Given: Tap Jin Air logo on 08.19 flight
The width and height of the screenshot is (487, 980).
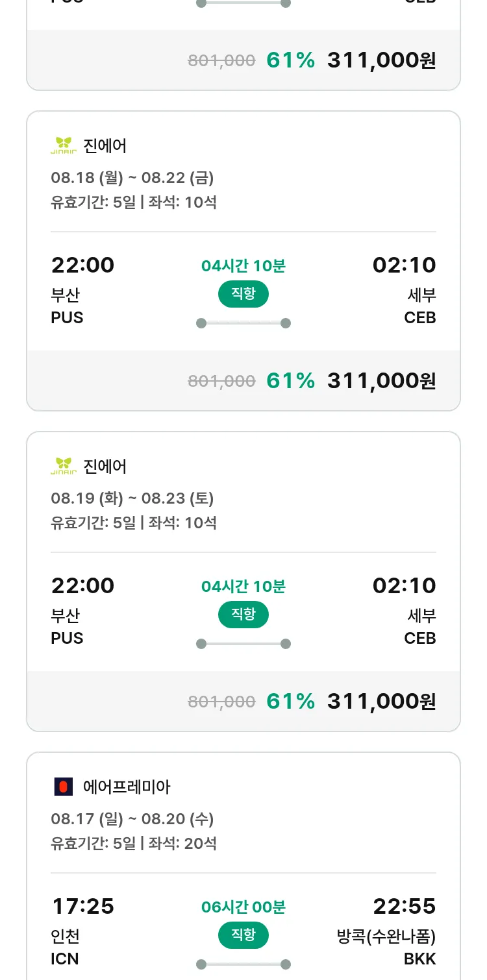Looking at the screenshot, I should pyautogui.click(x=64, y=467).
